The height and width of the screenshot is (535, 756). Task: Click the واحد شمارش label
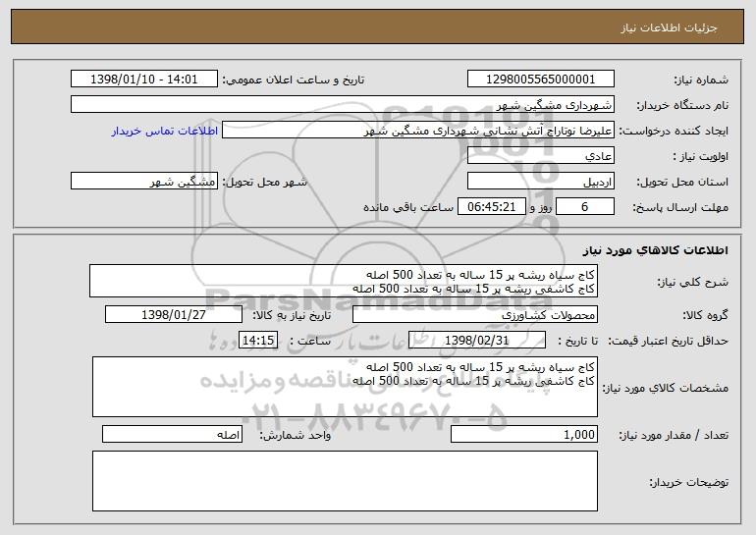296,435
